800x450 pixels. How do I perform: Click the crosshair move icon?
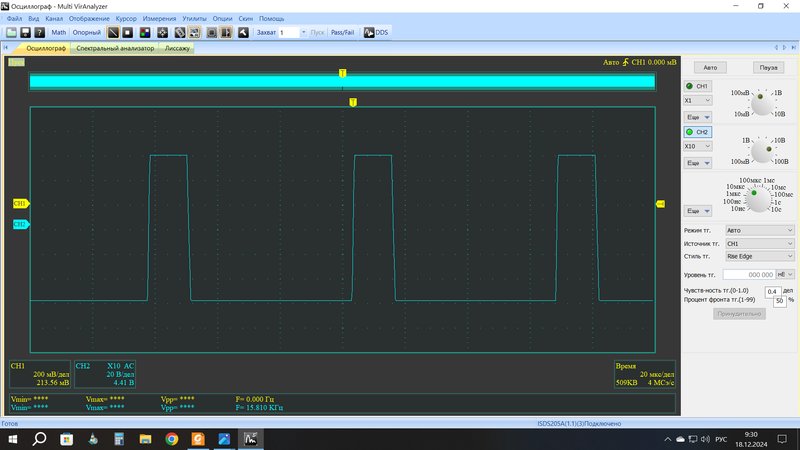click(x=162, y=32)
